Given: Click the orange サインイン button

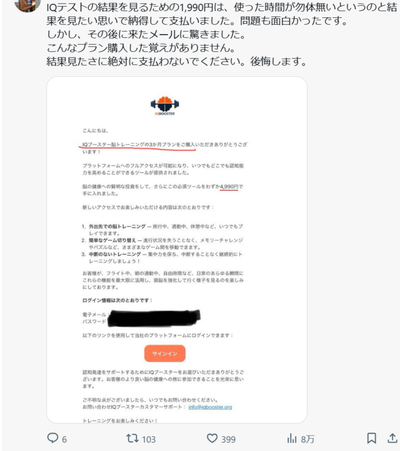Looking at the screenshot, I should [x=165, y=353].
